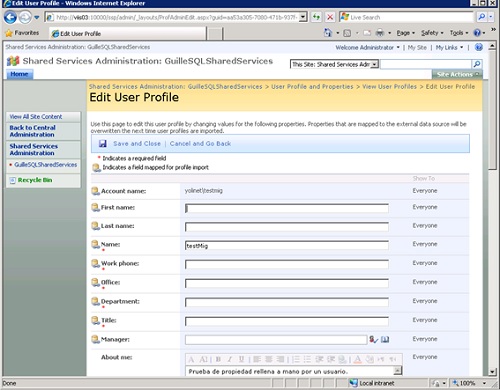Click Insert Hyperlink icon in About me toolbar

342,359
